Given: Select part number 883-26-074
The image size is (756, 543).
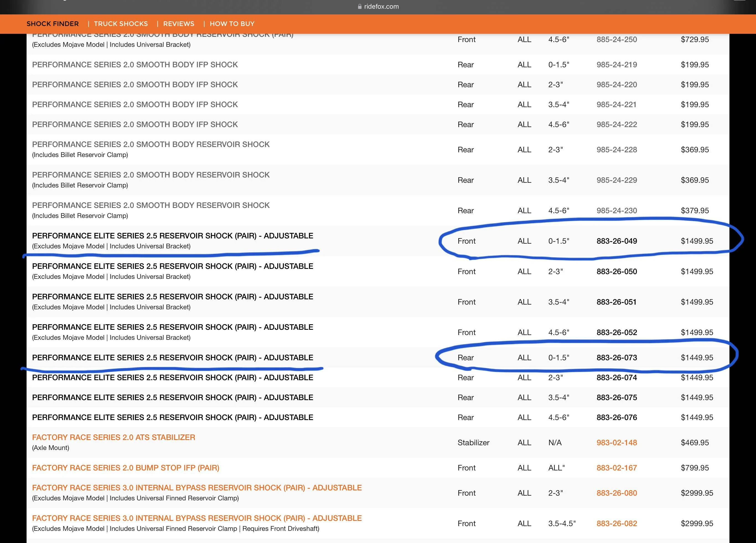Looking at the screenshot, I should click(x=617, y=378).
